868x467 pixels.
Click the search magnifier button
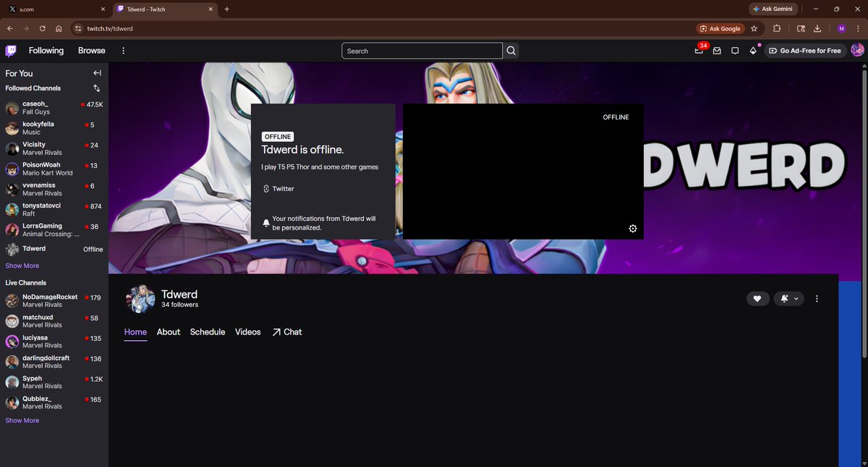point(511,51)
